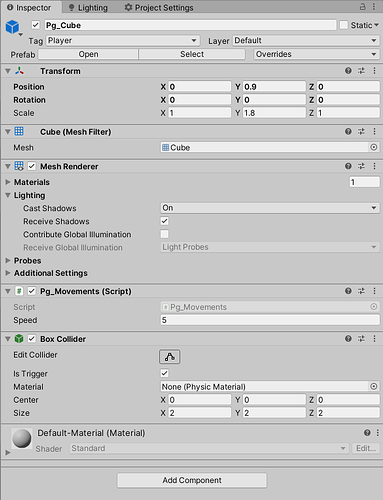
Task: Open the Inspector panel kebab menu
Action: [x=374, y=7]
